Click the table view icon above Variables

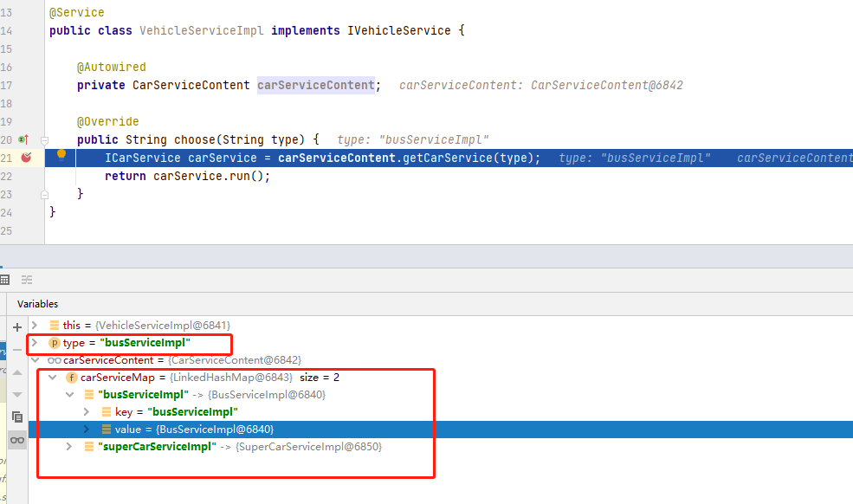pos(4,280)
